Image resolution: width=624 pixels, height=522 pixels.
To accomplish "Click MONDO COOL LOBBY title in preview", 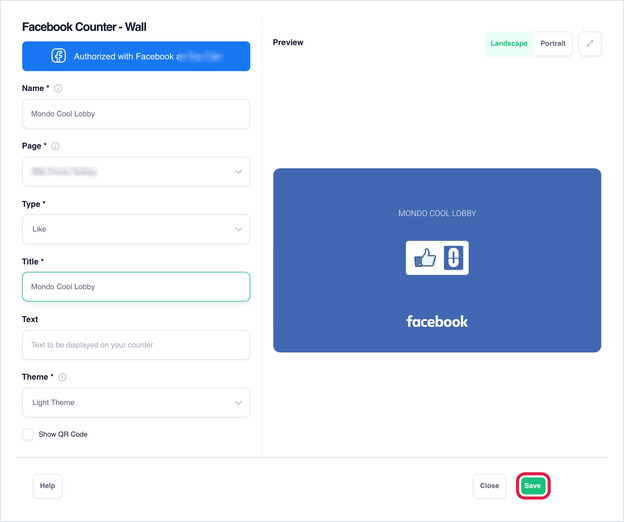I will pos(437,213).
